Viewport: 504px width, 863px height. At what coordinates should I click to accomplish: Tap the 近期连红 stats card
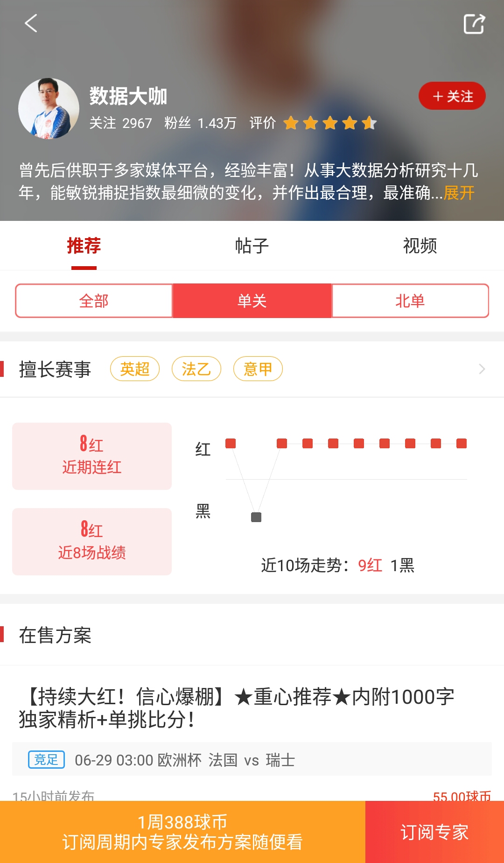coord(92,456)
